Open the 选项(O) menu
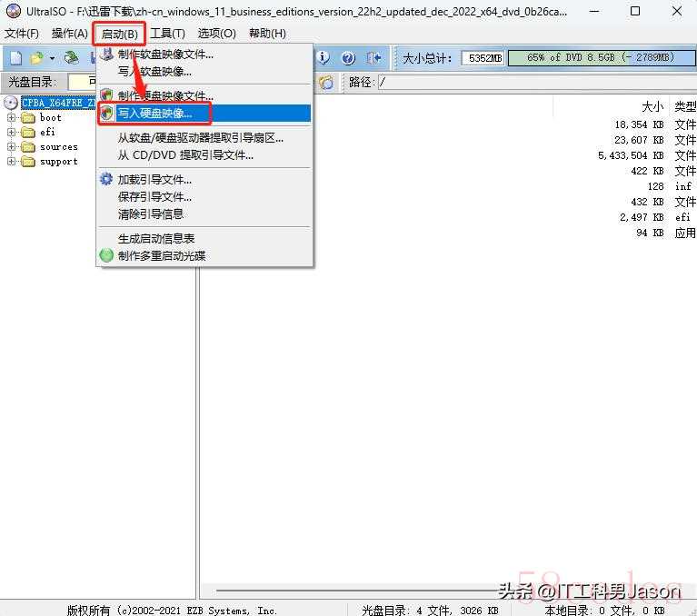Viewport: 697px width, 616px height. pos(216,34)
